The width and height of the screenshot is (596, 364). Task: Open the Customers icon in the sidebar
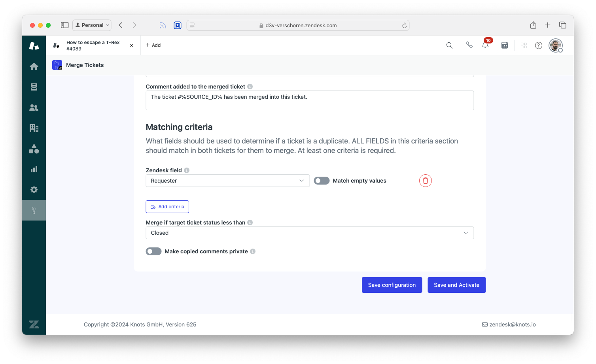[34, 108]
